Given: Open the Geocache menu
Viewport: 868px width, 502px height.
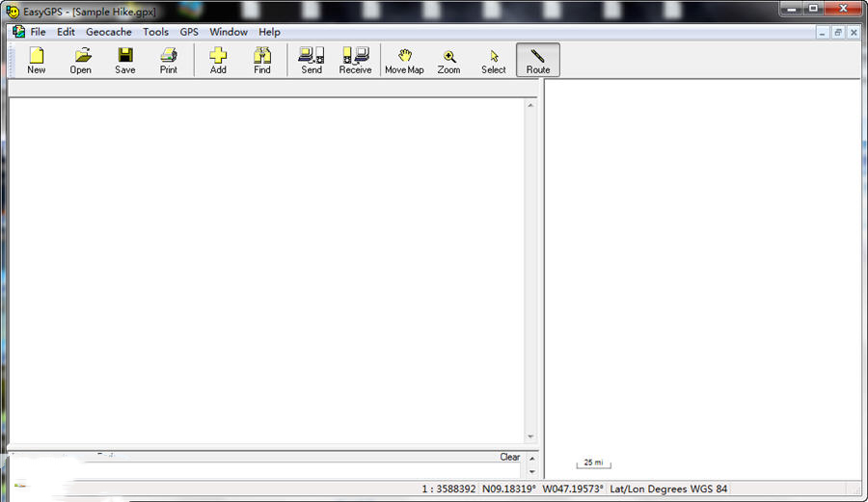Looking at the screenshot, I should [x=108, y=32].
